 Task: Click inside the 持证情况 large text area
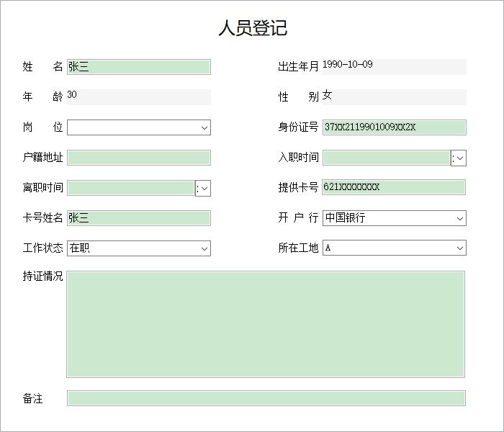coord(266,324)
